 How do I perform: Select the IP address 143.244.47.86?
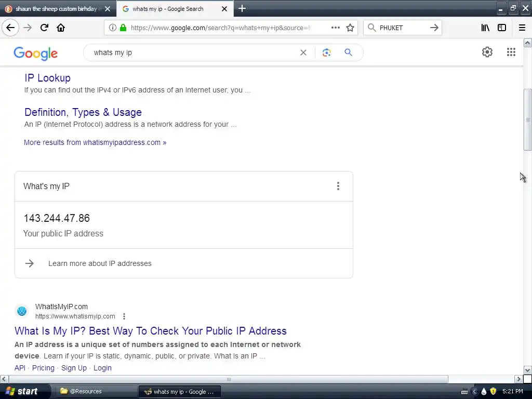point(57,218)
